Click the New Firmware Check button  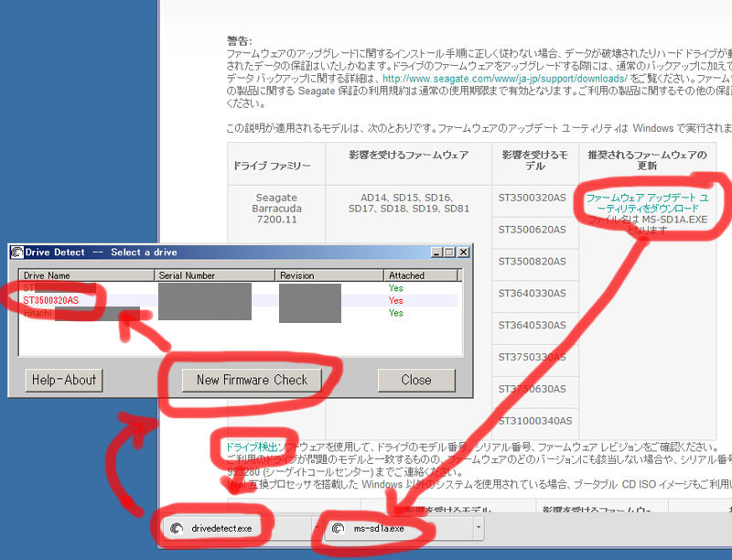click(x=252, y=380)
